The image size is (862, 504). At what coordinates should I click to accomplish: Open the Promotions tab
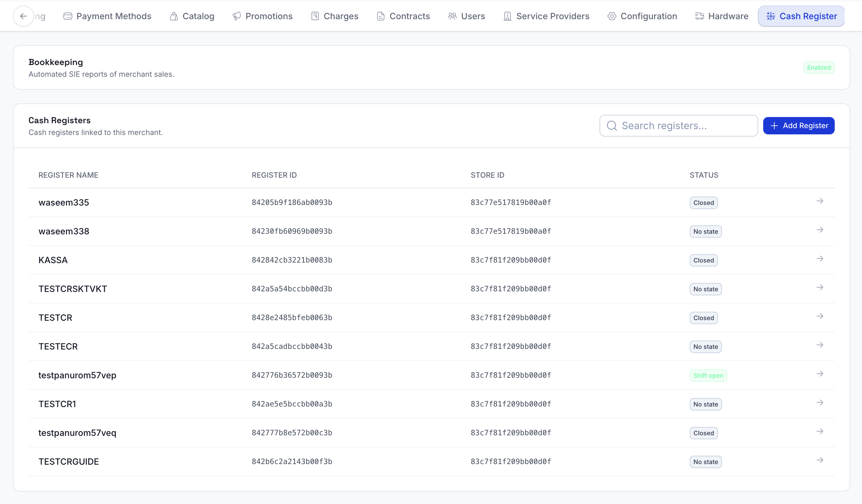(262, 16)
